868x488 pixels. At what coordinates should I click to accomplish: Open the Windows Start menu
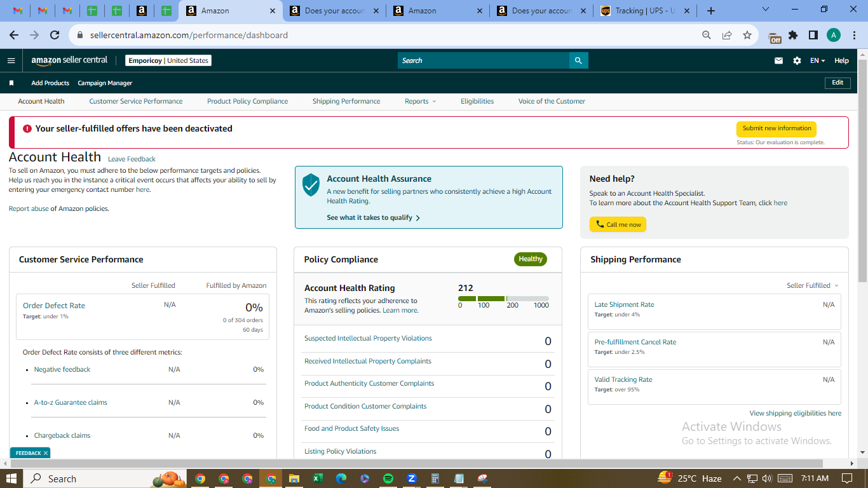point(11,478)
